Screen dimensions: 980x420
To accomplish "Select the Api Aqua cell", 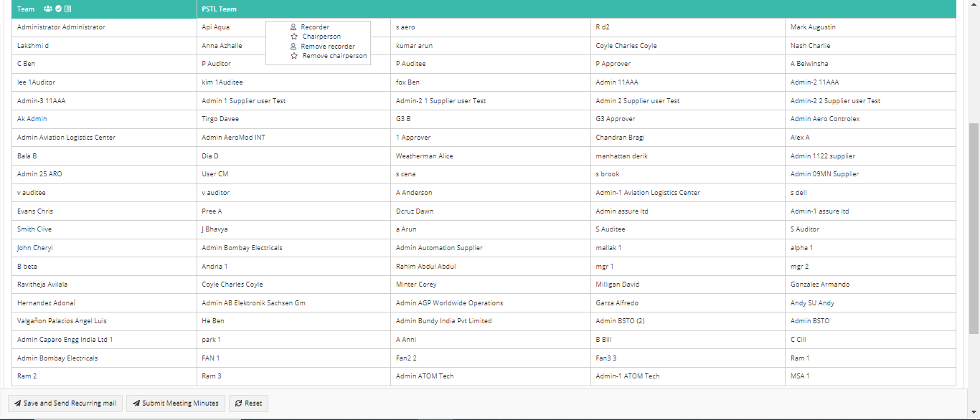I will tap(294, 27).
